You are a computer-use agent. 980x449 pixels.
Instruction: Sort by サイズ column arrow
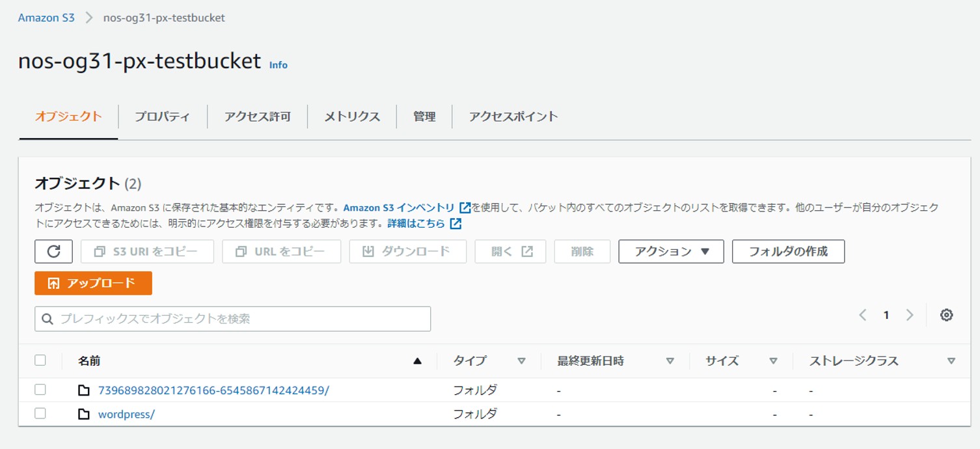coord(773,361)
